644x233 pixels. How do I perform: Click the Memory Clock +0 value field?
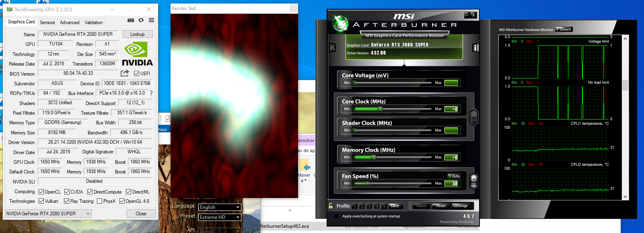point(451,157)
